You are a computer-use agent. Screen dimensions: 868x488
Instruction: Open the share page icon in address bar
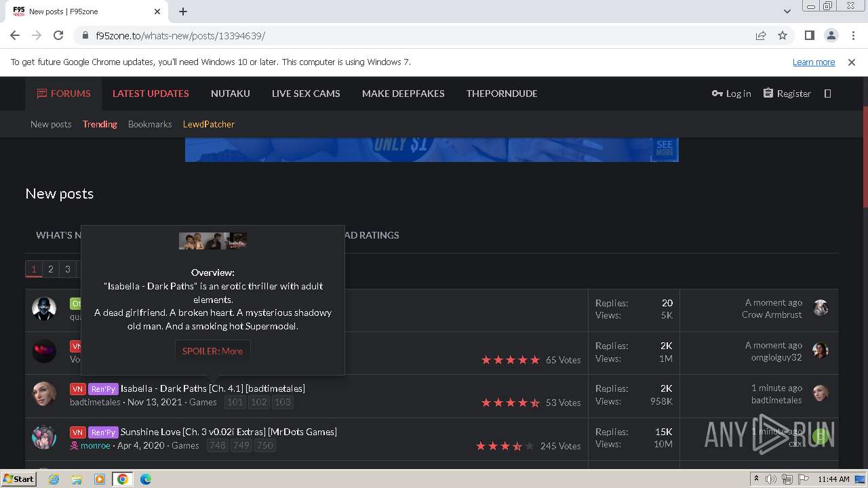pyautogui.click(x=761, y=35)
